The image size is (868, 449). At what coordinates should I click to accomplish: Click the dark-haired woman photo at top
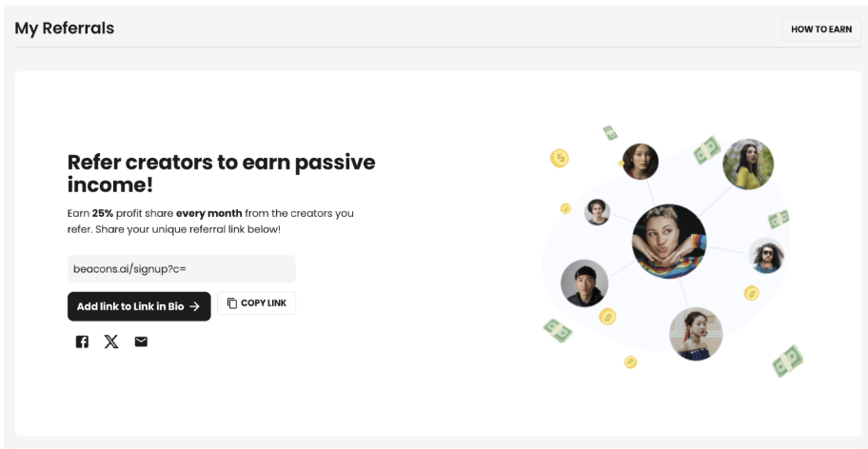640,162
